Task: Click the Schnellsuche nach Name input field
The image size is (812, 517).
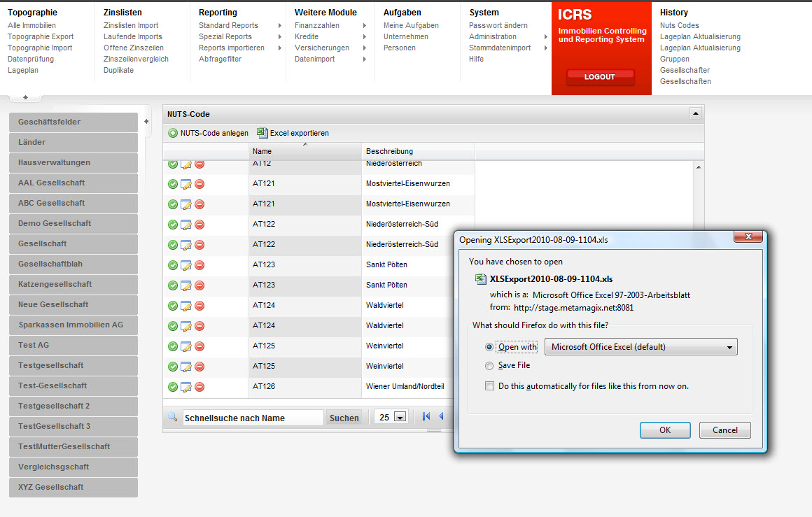Action: coord(253,418)
